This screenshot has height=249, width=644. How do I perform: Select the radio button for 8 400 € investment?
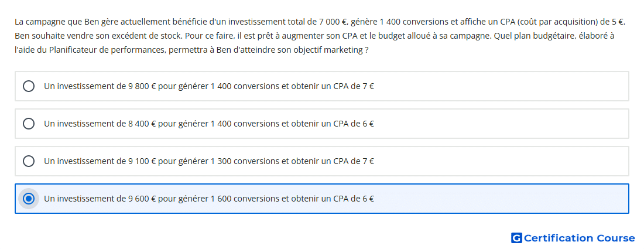[29, 124]
